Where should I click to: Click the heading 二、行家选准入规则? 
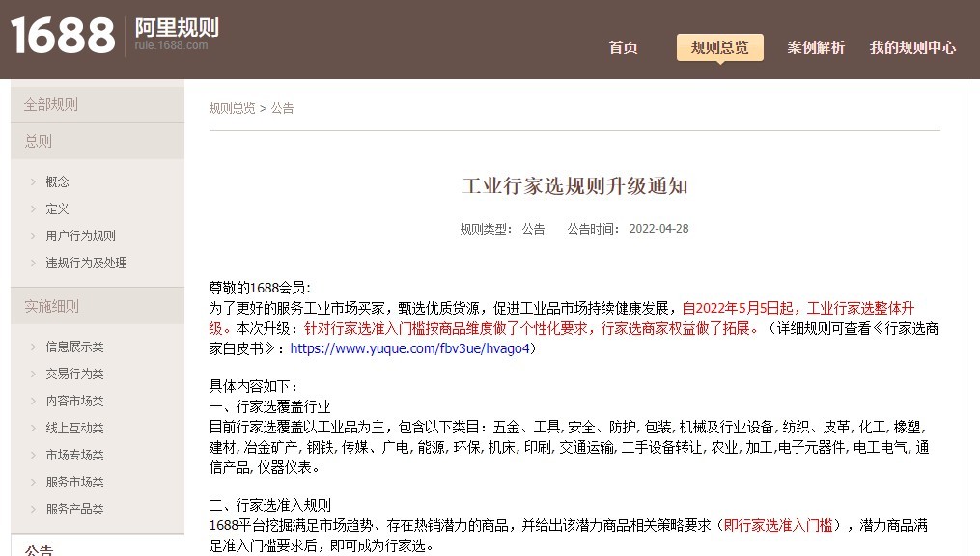pyautogui.click(x=269, y=505)
